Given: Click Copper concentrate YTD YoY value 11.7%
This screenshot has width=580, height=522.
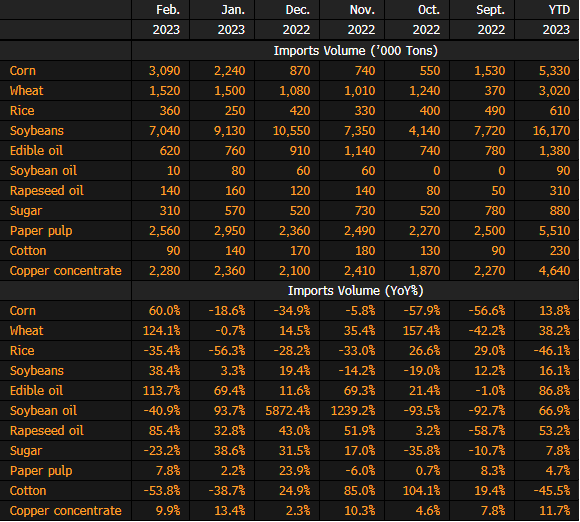Looking at the screenshot, I should [554, 511].
